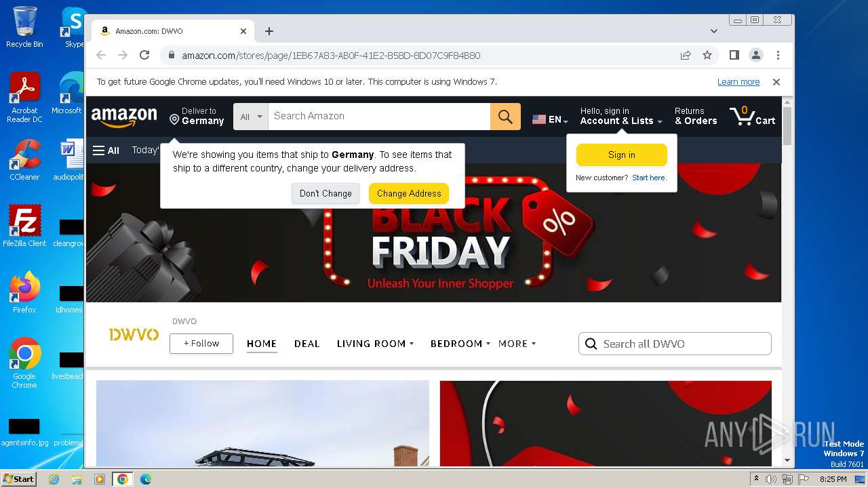This screenshot has height=488, width=868.
Task: Expand the search category All dropdown
Action: point(251,117)
